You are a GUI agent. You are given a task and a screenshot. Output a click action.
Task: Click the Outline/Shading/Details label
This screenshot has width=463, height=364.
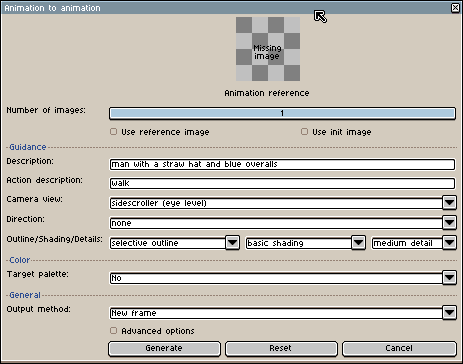pos(55,239)
